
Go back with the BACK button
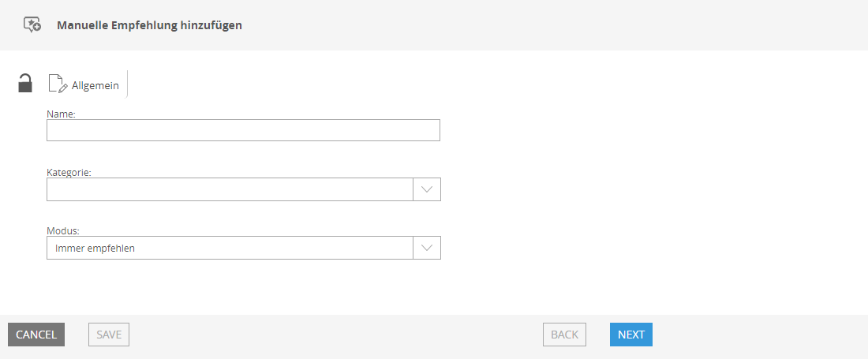coord(565,335)
